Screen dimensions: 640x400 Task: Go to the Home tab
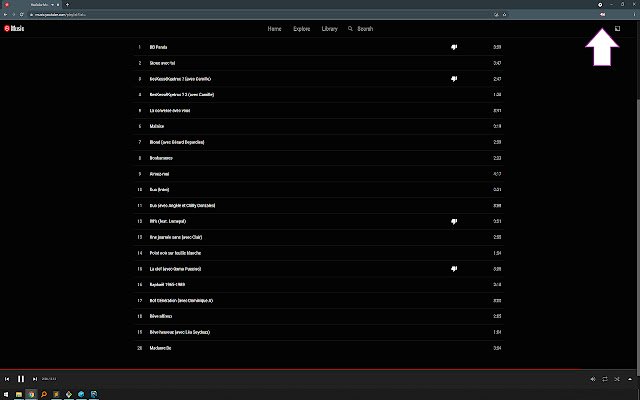274,29
